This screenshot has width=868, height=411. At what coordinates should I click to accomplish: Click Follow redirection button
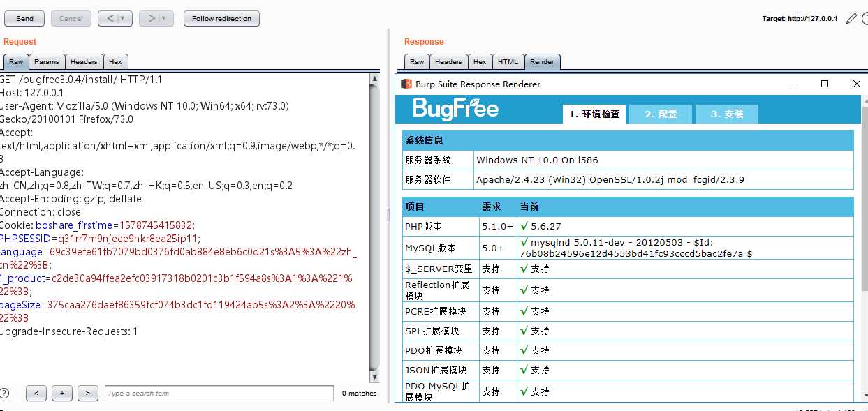[x=221, y=19]
